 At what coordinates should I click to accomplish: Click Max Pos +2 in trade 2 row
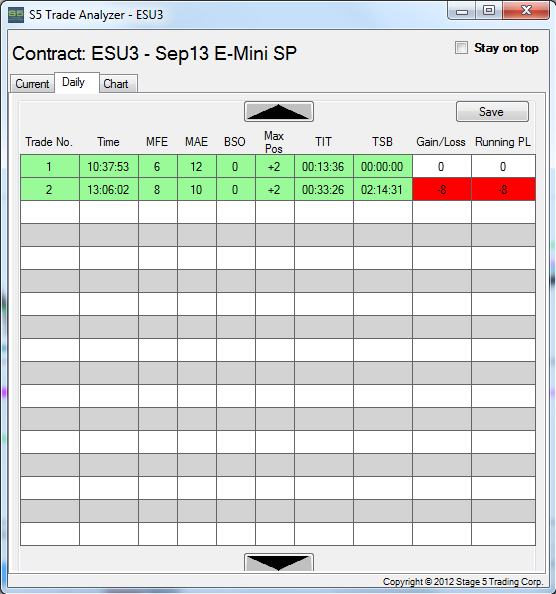point(275,189)
